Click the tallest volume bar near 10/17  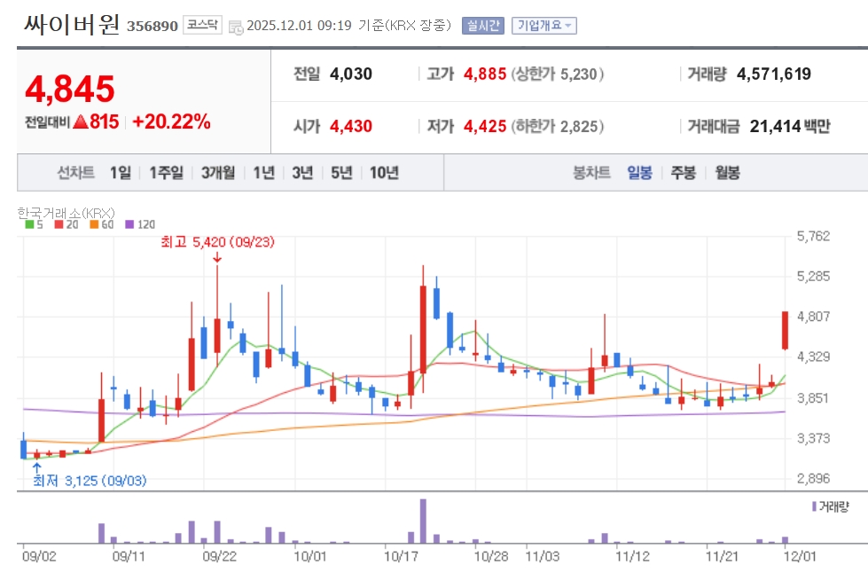pos(423,521)
